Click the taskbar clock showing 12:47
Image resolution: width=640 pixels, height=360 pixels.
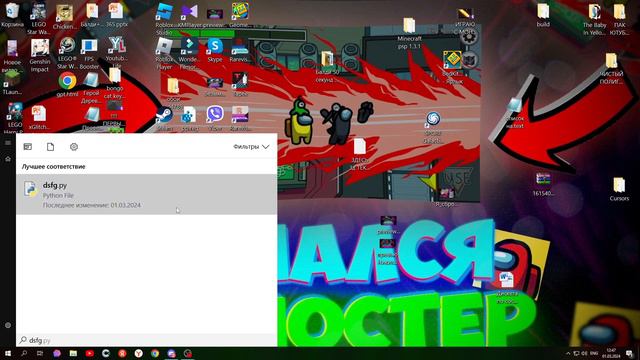tap(611, 353)
